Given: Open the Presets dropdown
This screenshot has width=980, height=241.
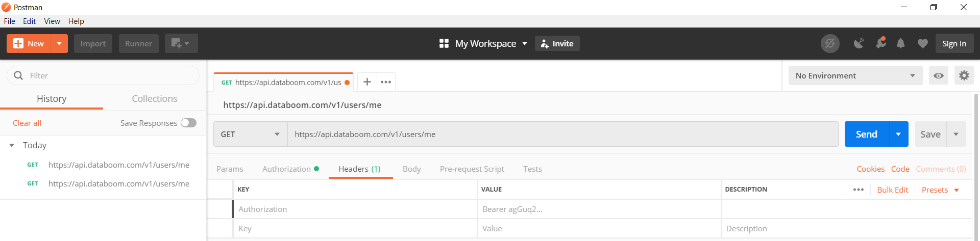Looking at the screenshot, I should pyautogui.click(x=940, y=190).
